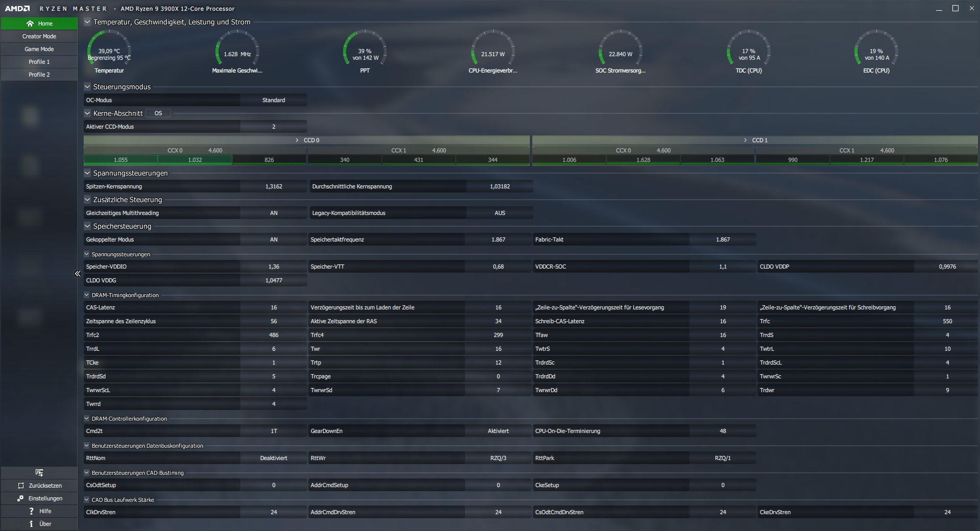
Task: Click Legacy-Kompatibilitätsmodus AUS value
Action: pyautogui.click(x=500, y=213)
